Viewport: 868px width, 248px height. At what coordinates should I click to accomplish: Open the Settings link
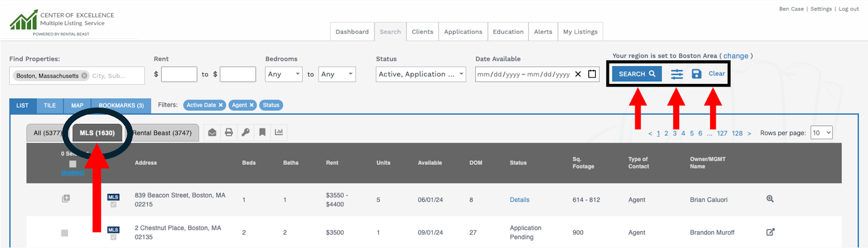pos(821,9)
